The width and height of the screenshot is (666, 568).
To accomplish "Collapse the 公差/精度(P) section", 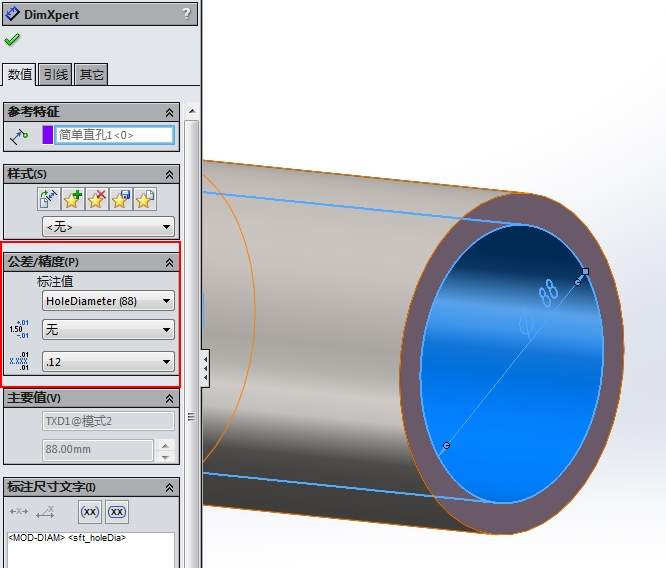I will point(169,263).
